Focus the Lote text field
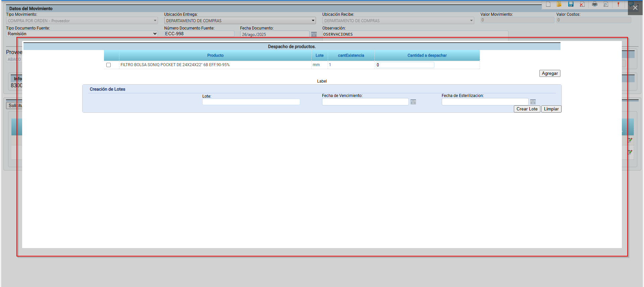The height and width of the screenshot is (287, 644). tap(251, 102)
